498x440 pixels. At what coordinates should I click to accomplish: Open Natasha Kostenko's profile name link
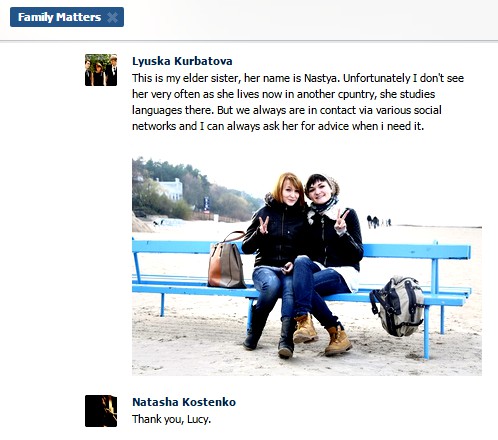click(184, 402)
